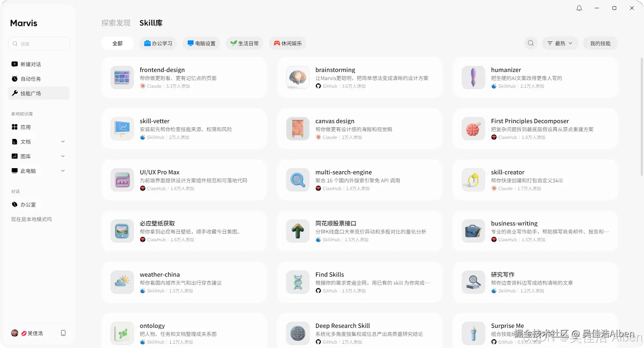
Task: Open the ontology skill icon
Action: (x=122, y=333)
